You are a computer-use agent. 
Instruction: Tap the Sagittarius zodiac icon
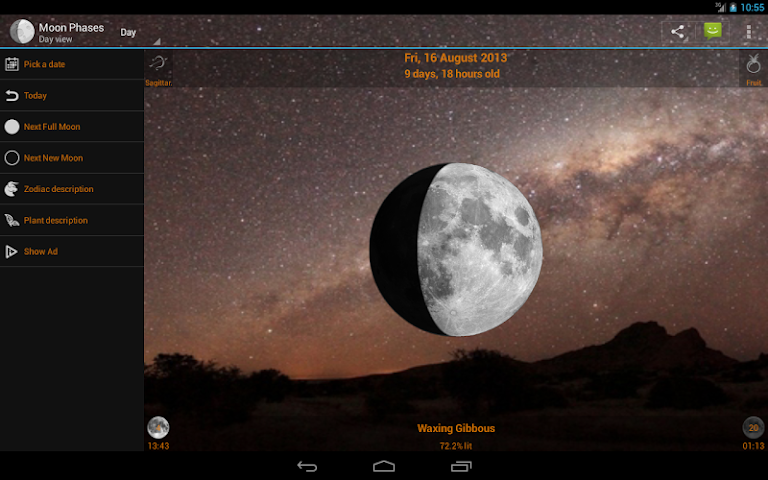point(159,69)
